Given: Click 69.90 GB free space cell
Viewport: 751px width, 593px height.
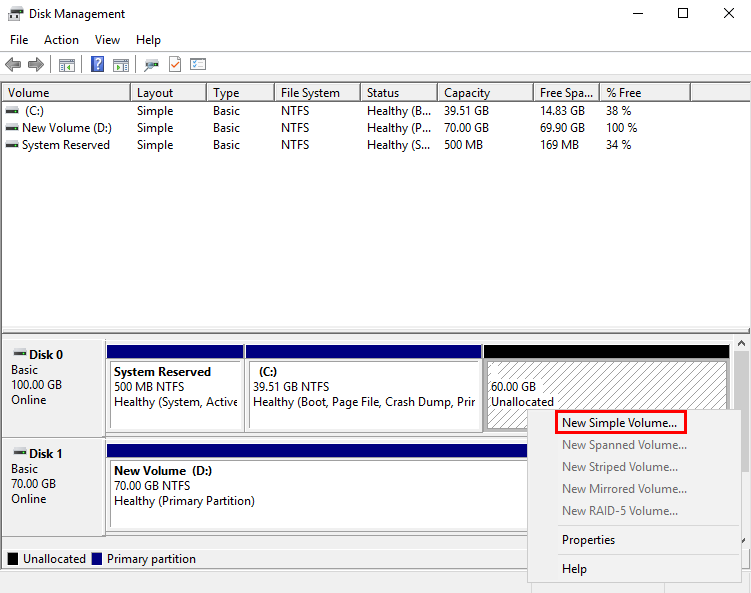Looking at the screenshot, I should click(562, 128).
